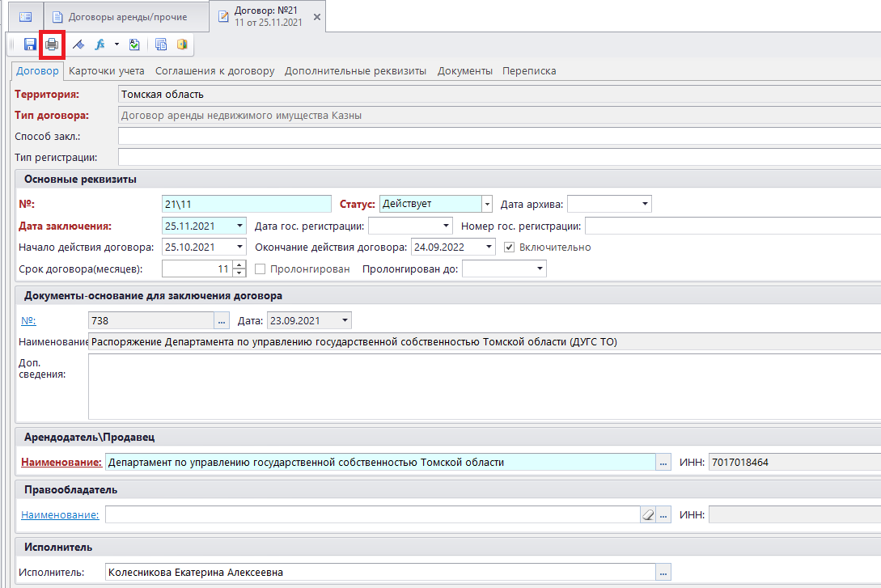Open the Карточки учета tab
The image size is (881, 588).
click(x=106, y=70)
